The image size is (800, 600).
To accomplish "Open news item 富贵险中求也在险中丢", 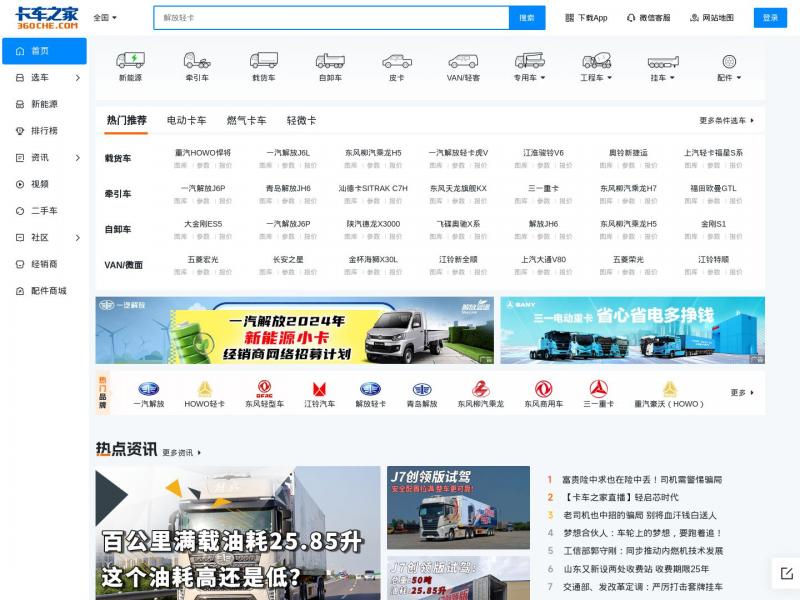I will (x=642, y=480).
